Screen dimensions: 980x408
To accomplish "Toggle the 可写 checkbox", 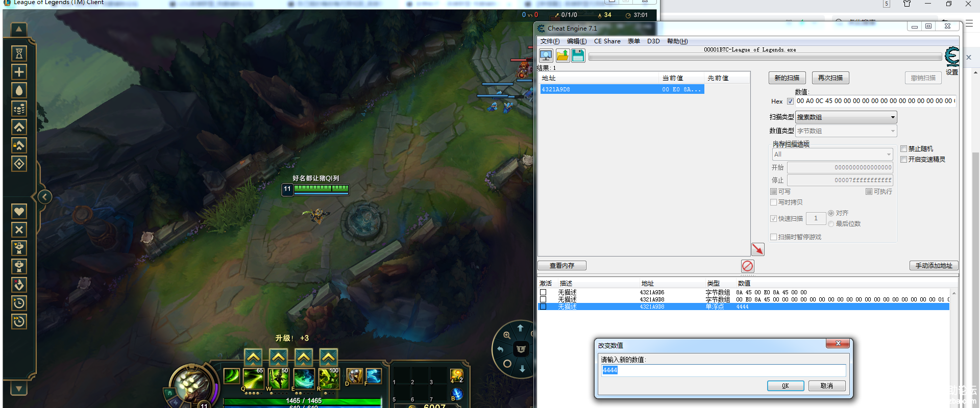I will pos(773,192).
